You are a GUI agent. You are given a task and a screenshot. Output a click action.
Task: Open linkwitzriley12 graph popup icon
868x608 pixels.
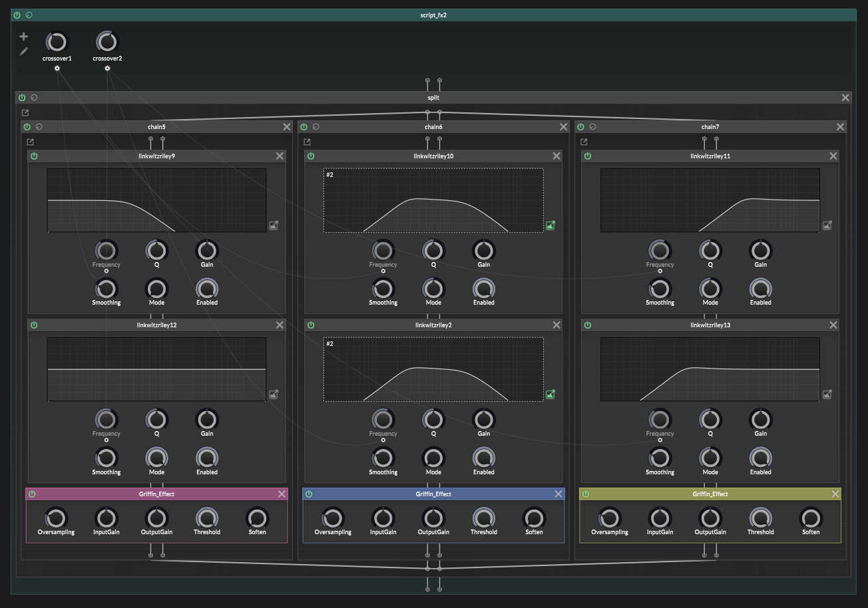coord(274,394)
